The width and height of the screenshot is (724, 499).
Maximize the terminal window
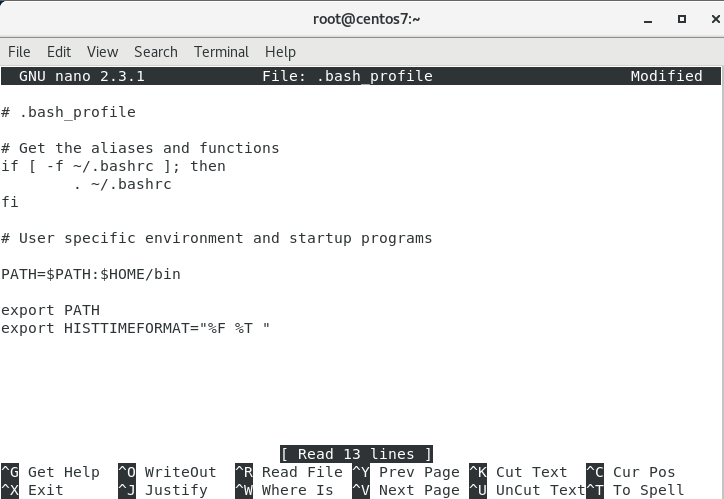click(x=682, y=18)
